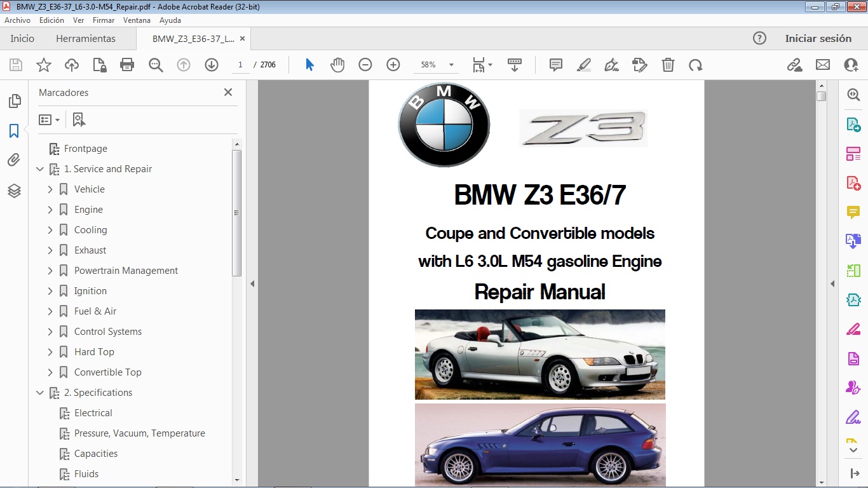
Task: Open the Pressure, Vacuum, Temperature bookmark
Action: [x=139, y=433]
